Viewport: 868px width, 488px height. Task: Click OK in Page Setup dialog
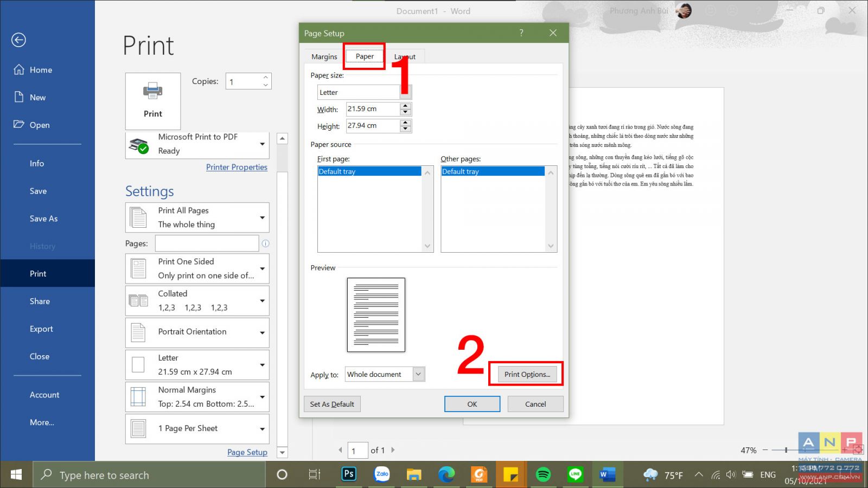pyautogui.click(x=472, y=404)
